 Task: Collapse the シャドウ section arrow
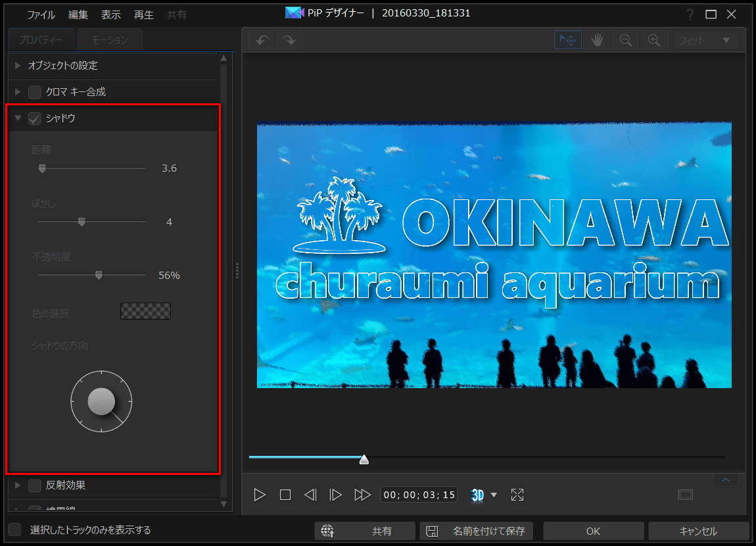pyautogui.click(x=18, y=118)
